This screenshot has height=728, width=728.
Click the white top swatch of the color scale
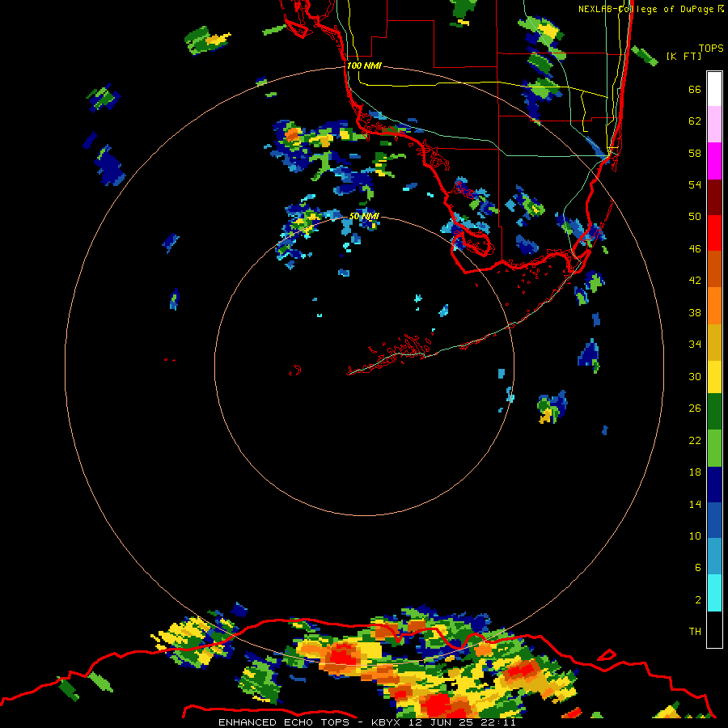click(x=714, y=89)
